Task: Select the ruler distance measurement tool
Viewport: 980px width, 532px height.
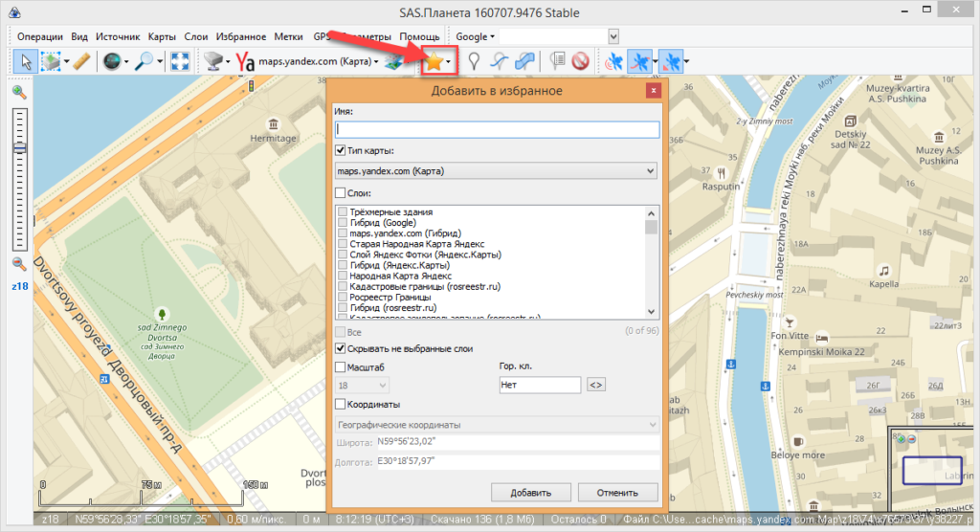Action: tap(81, 62)
